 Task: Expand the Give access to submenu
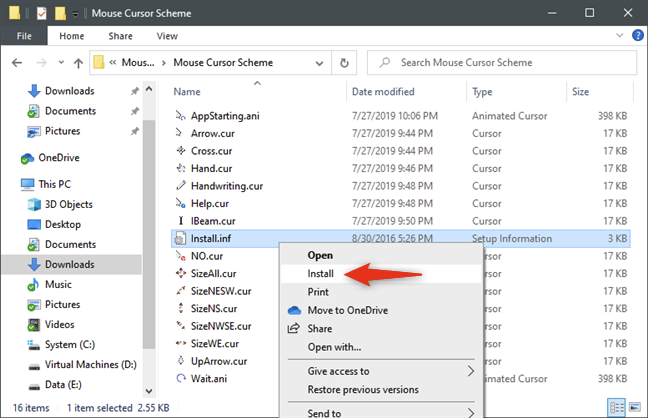click(381, 371)
